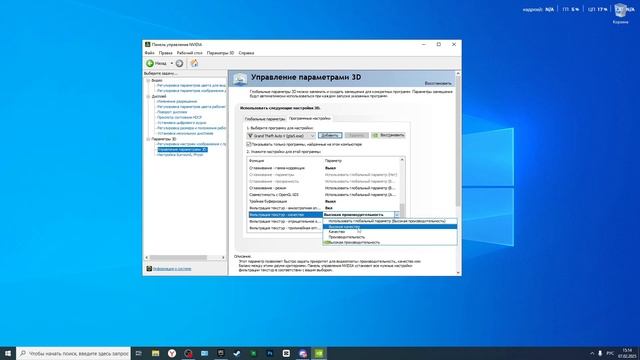640x360 pixels.
Task: Select Установка цифрового аудио tree item
Action: [181, 122]
